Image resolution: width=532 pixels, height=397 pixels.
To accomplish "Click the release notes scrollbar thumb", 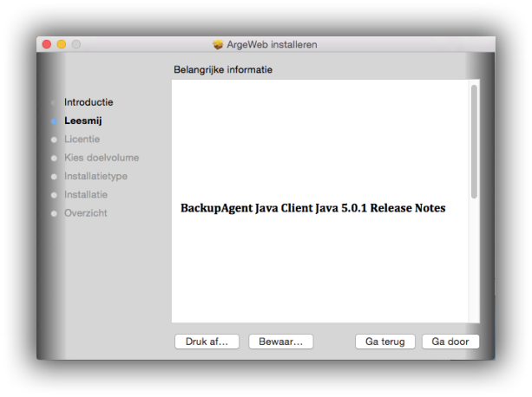I will (475, 141).
